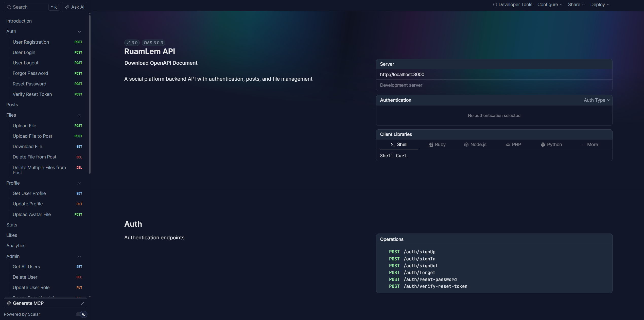The height and width of the screenshot is (320, 644).
Task: Open Developer Tools
Action: point(512,5)
